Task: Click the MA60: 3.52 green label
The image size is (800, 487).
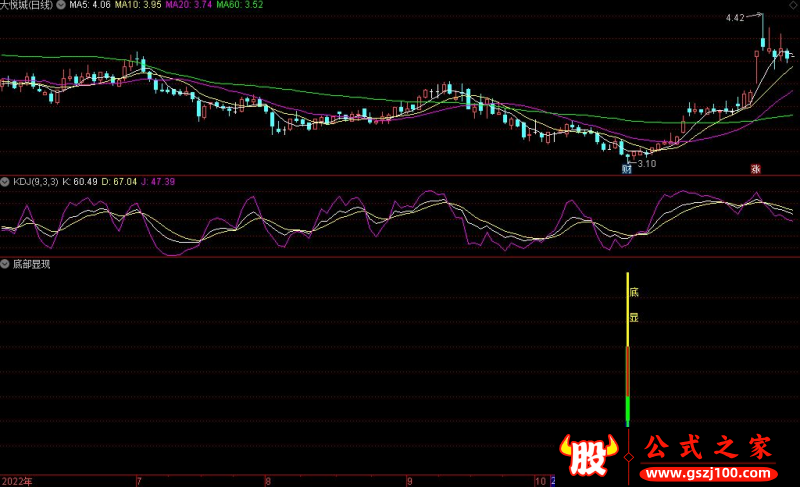Action: [x=239, y=6]
